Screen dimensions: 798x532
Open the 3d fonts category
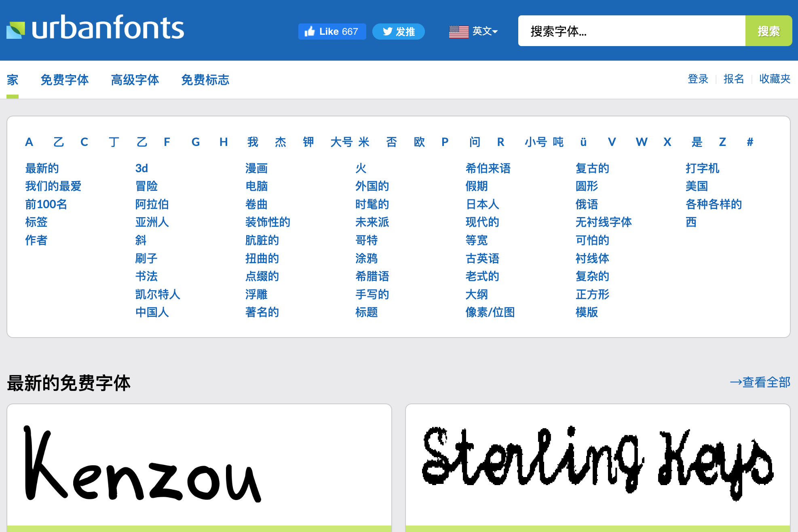[x=141, y=168]
